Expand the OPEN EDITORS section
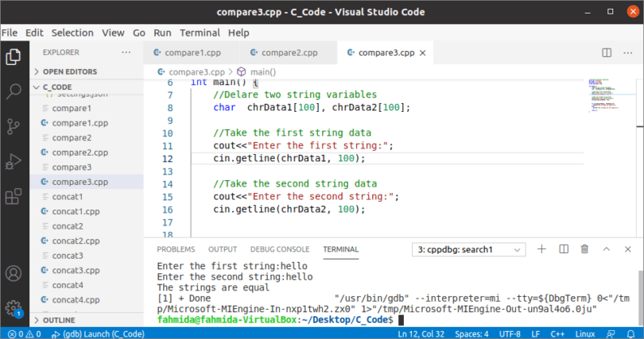 [x=87, y=71]
